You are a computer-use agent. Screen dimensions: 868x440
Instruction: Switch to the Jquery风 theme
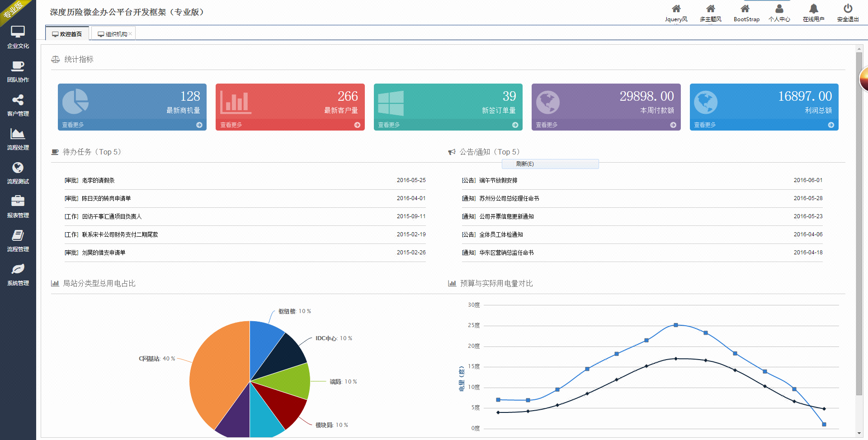(x=676, y=12)
